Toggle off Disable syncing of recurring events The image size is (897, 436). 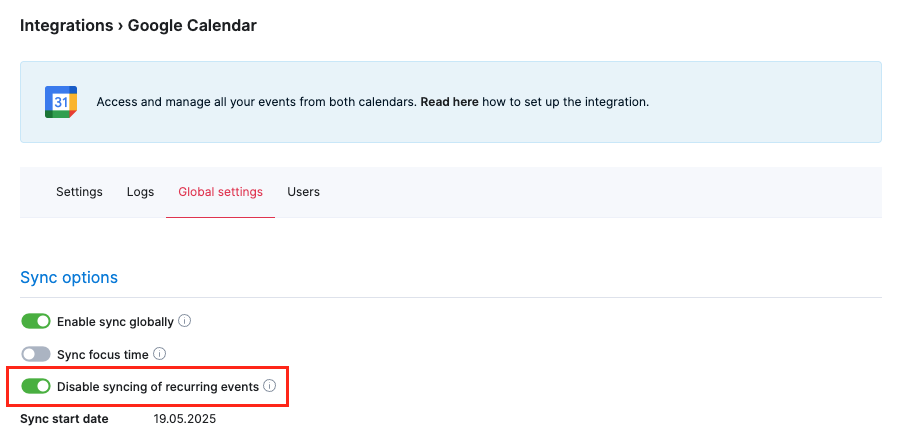click(x=36, y=386)
